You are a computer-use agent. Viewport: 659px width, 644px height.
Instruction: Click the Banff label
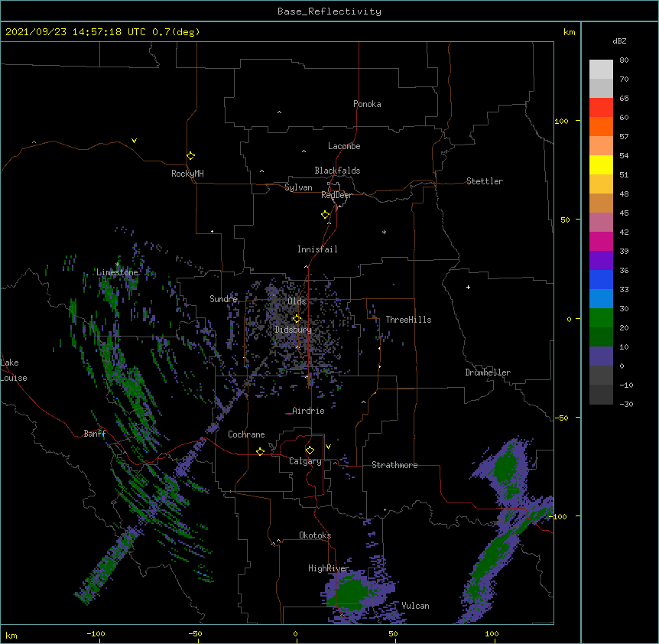[95, 434]
